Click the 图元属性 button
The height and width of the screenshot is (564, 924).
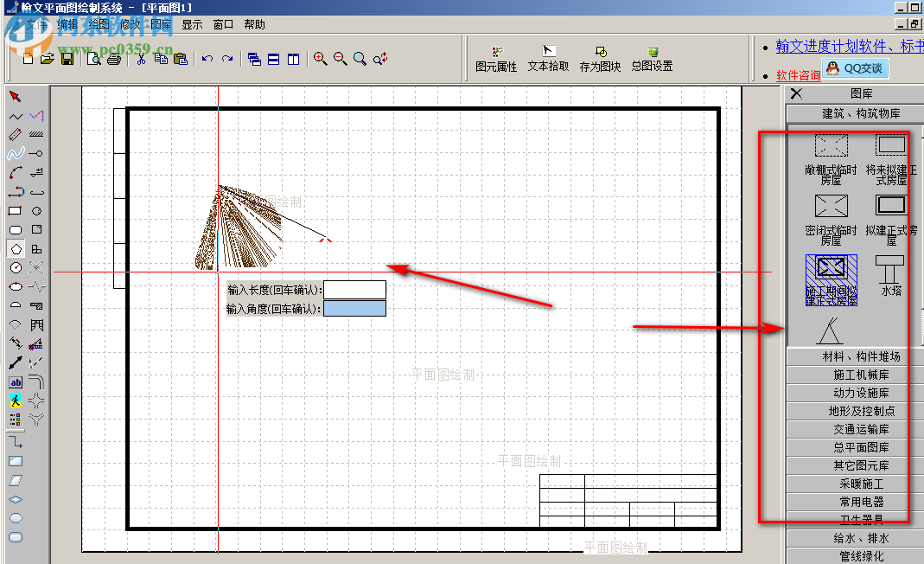496,59
